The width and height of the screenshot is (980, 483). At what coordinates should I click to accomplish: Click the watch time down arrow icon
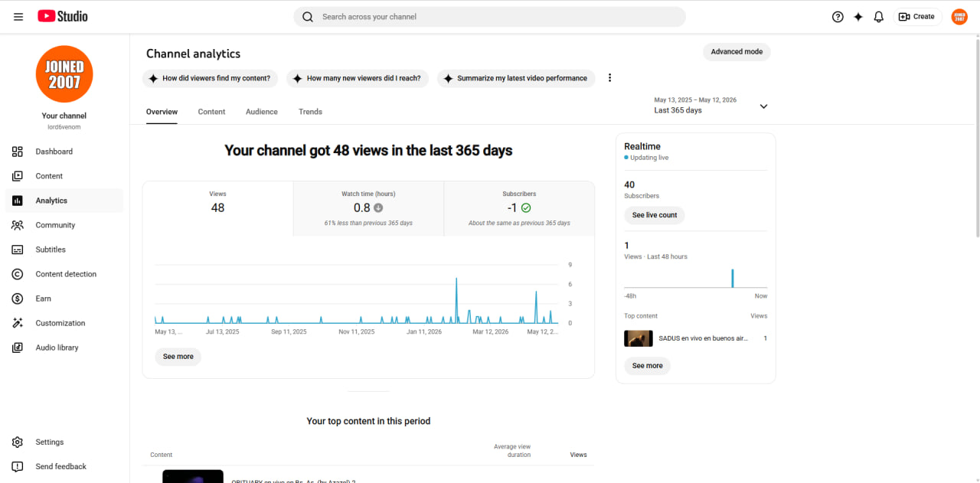point(378,207)
